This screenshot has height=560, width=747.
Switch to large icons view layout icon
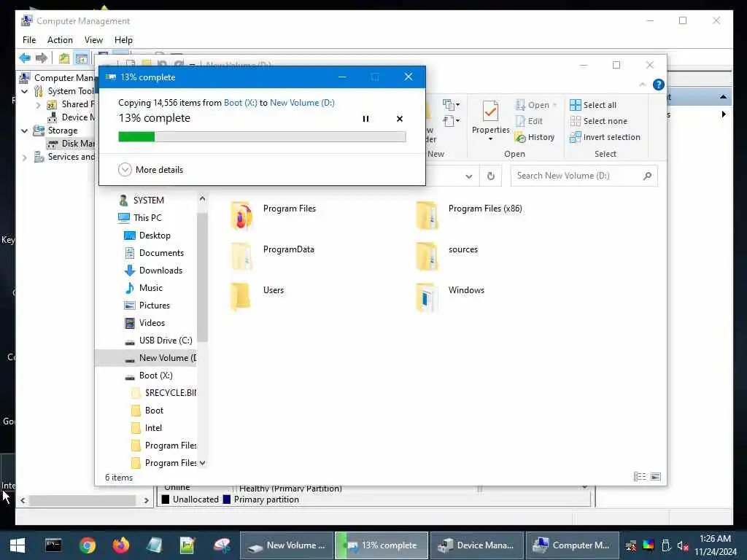[x=656, y=477]
